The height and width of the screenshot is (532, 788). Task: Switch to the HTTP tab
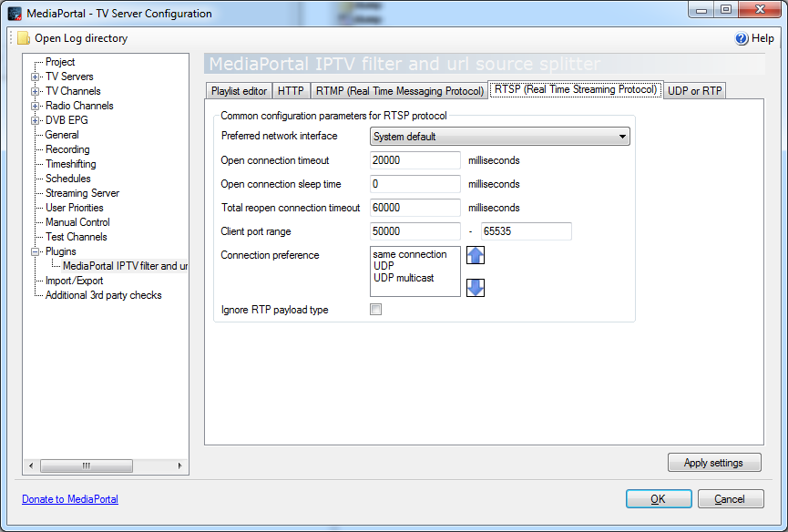(x=291, y=91)
